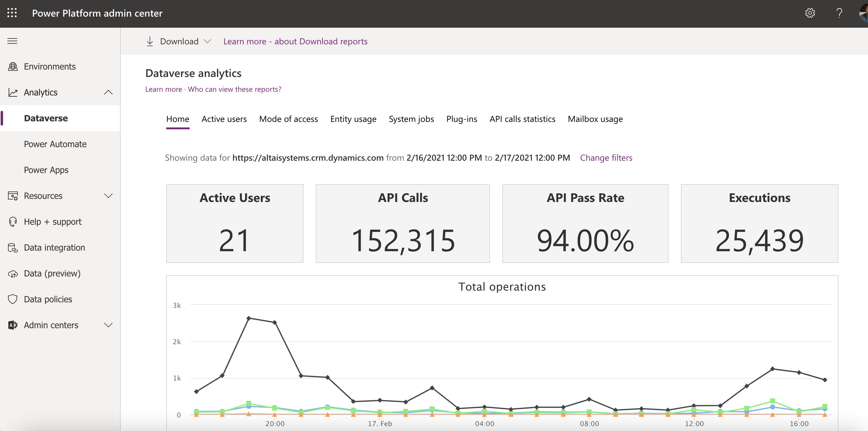Click the Resources icon in sidebar
The width and height of the screenshot is (868, 431).
[13, 196]
